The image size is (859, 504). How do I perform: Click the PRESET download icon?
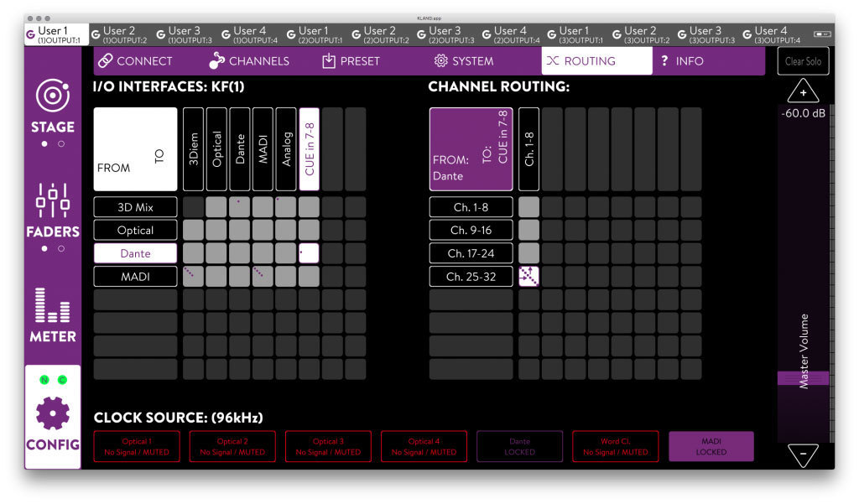coord(329,61)
